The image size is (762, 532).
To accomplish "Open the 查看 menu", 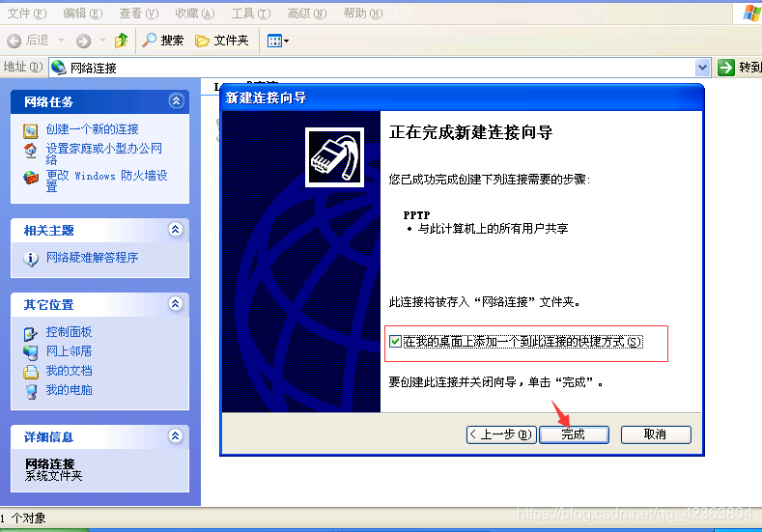I will (x=139, y=14).
